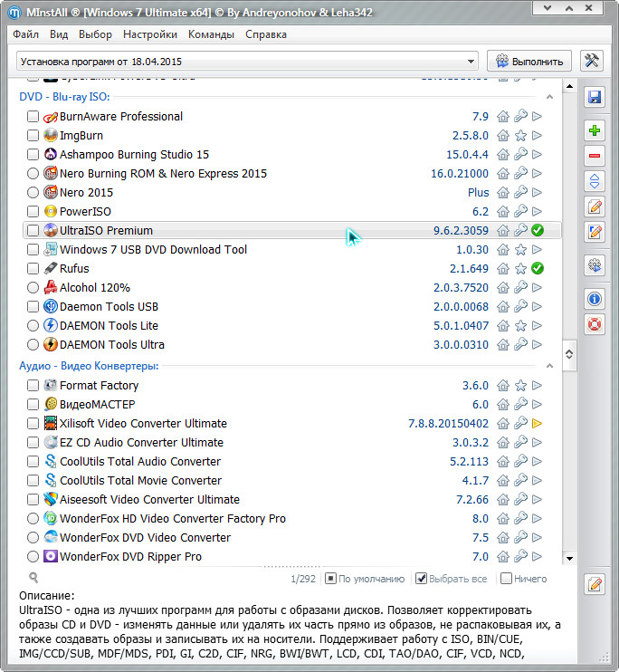Open the Выбор menu
619x672 pixels.
point(95,34)
